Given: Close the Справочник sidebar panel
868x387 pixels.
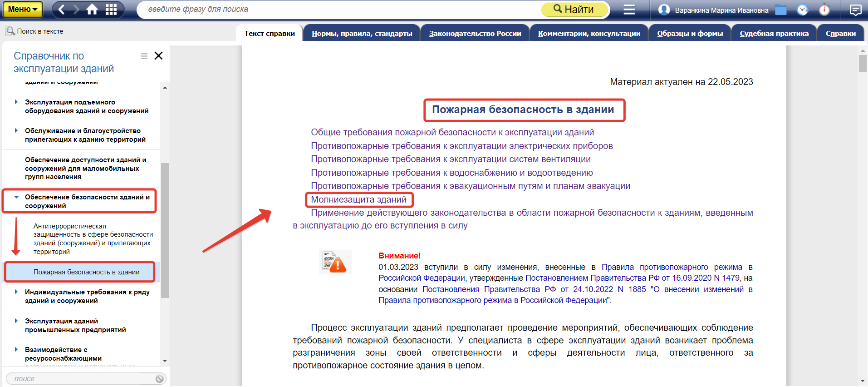Looking at the screenshot, I should pos(158,56).
